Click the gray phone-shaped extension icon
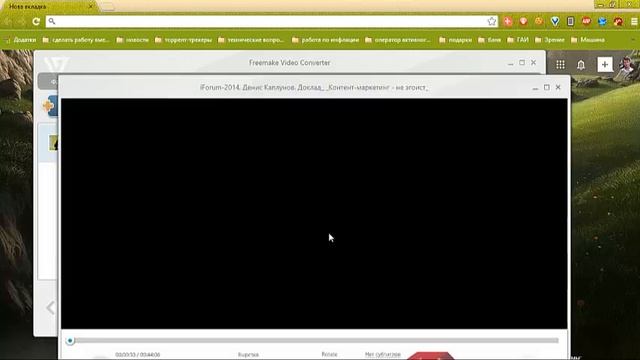This screenshot has height=360, width=640. (x=571, y=21)
